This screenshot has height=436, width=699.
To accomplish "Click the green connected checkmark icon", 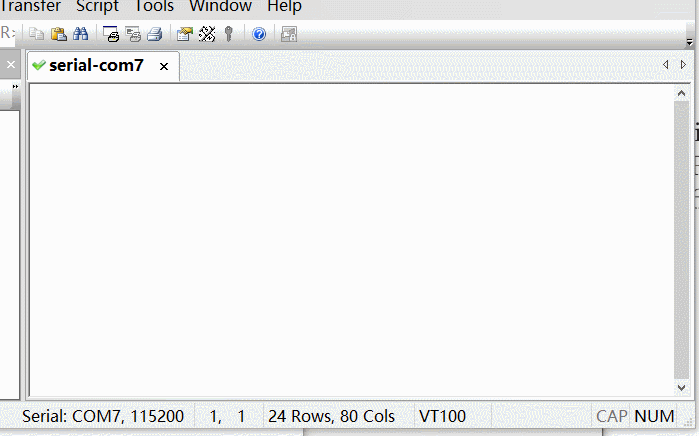I will 39,65.
